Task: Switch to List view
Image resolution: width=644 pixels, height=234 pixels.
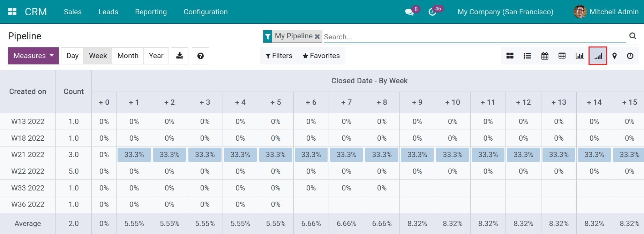Action: click(x=527, y=56)
